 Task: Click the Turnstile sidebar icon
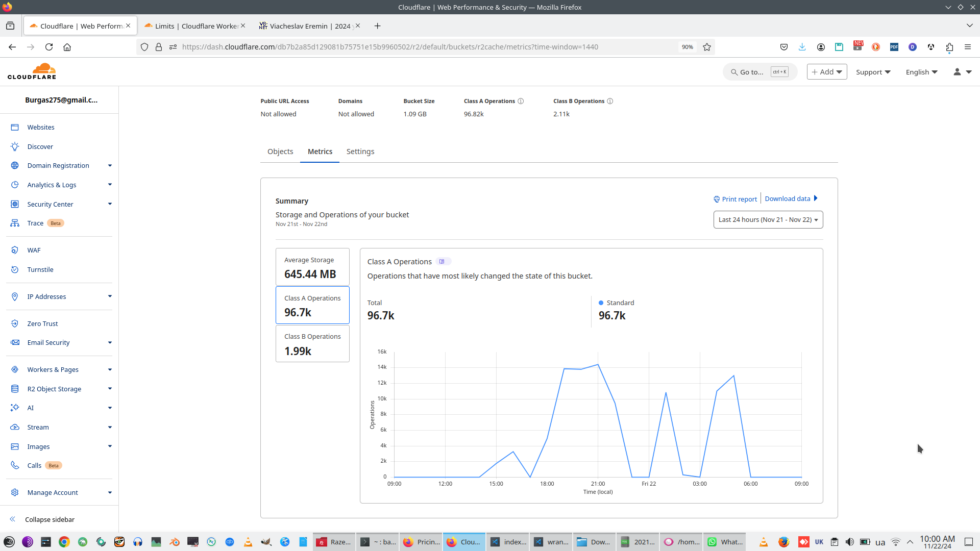(x=15, y=270)
